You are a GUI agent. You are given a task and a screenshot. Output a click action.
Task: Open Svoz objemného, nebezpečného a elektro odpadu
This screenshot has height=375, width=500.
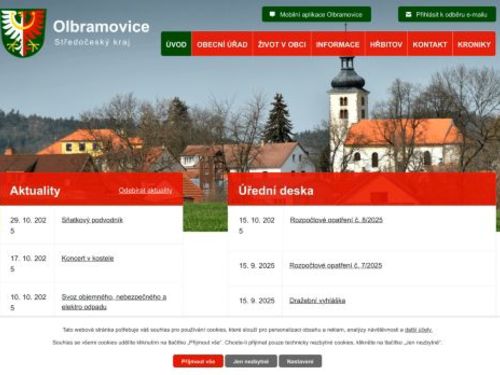click(114, 302)
